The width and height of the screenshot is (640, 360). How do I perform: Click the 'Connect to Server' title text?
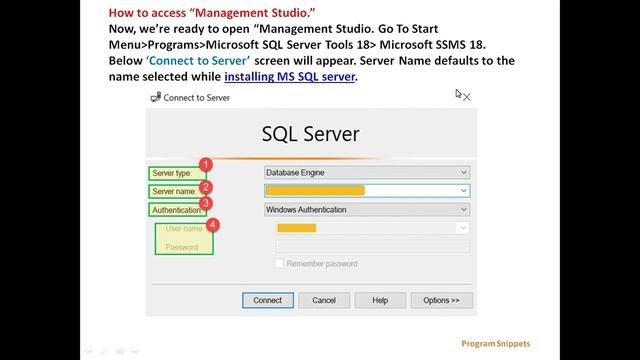click(x=196, y=98)
